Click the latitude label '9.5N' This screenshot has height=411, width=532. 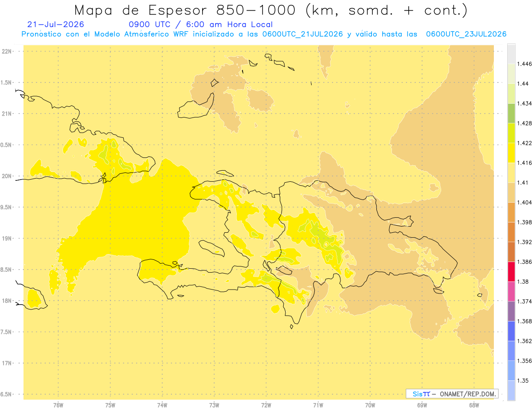pyautogui.click(x=7, y=207)
